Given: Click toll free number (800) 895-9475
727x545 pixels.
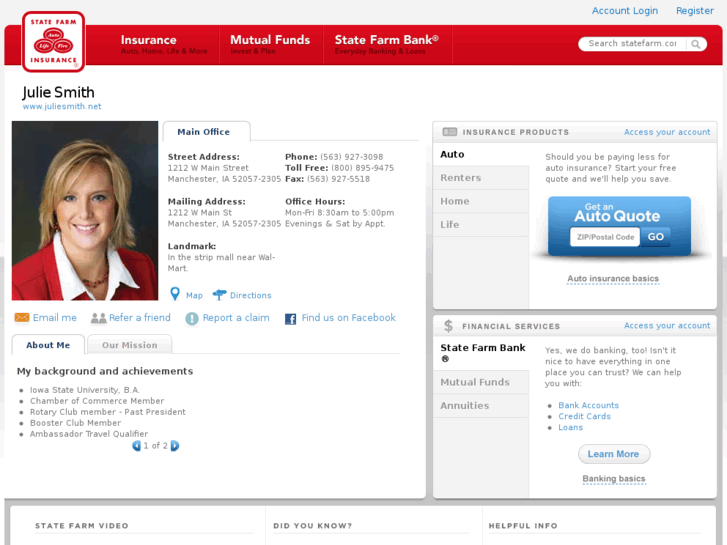Looking at the screenshot, I should tap(363, 168).
